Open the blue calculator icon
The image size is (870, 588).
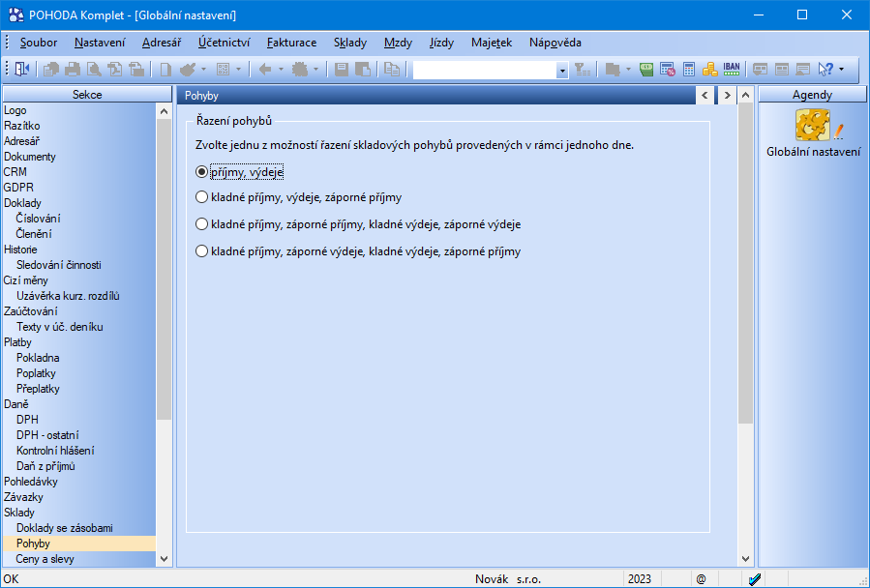pyautogui.click(x=689, y=70)
